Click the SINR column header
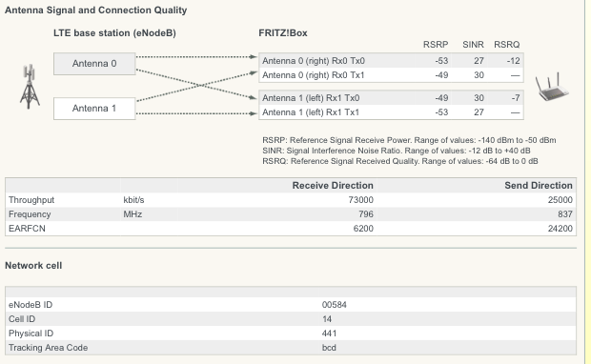591x364 pixels. pyautogui.click(x=473, y=45)
